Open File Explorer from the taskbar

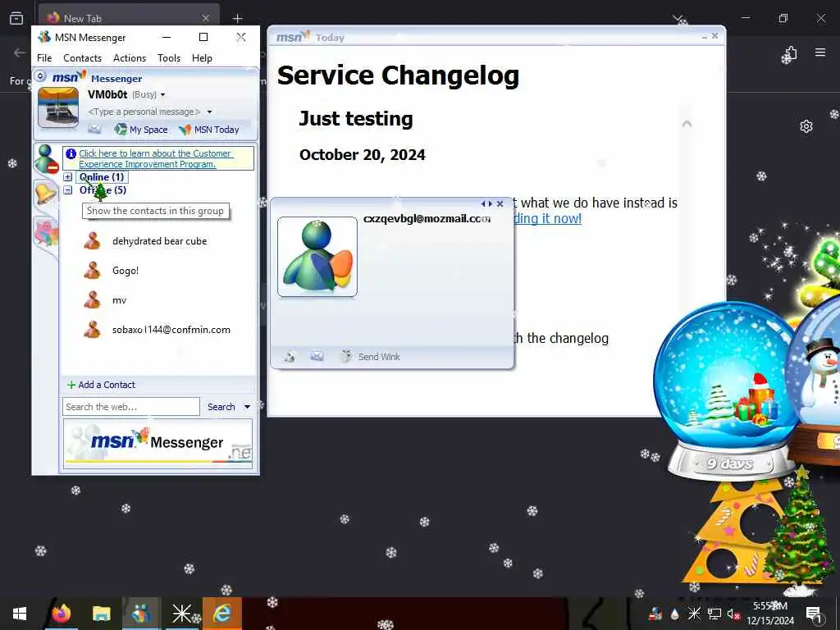101,614
